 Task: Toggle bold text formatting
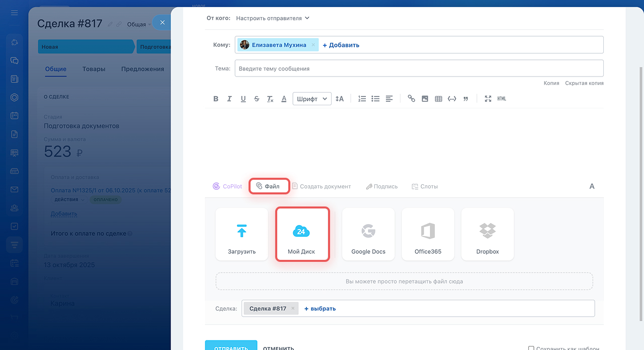pos(216,99)
